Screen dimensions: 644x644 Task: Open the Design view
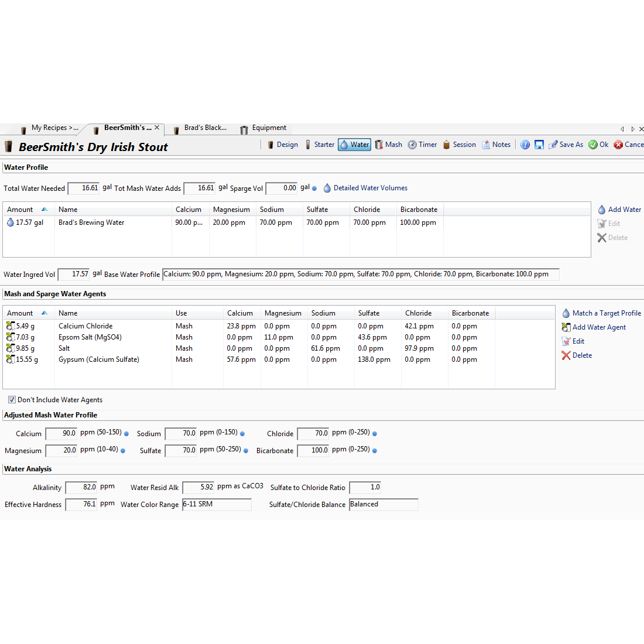(x=282, y=145)
